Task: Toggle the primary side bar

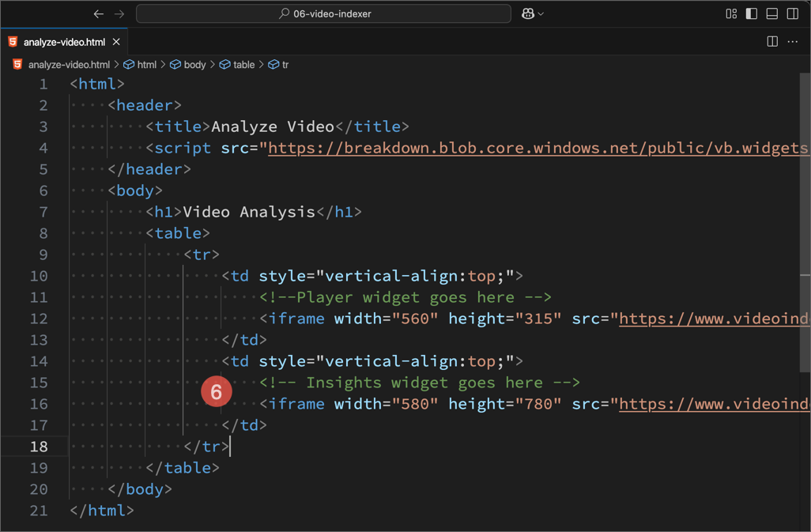Action: point(752,14)
